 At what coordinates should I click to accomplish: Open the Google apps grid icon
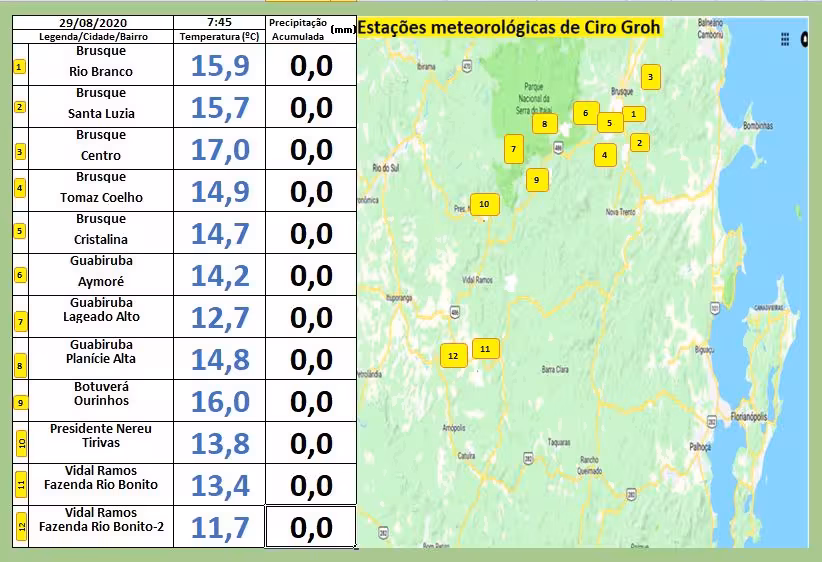[786, 39]
